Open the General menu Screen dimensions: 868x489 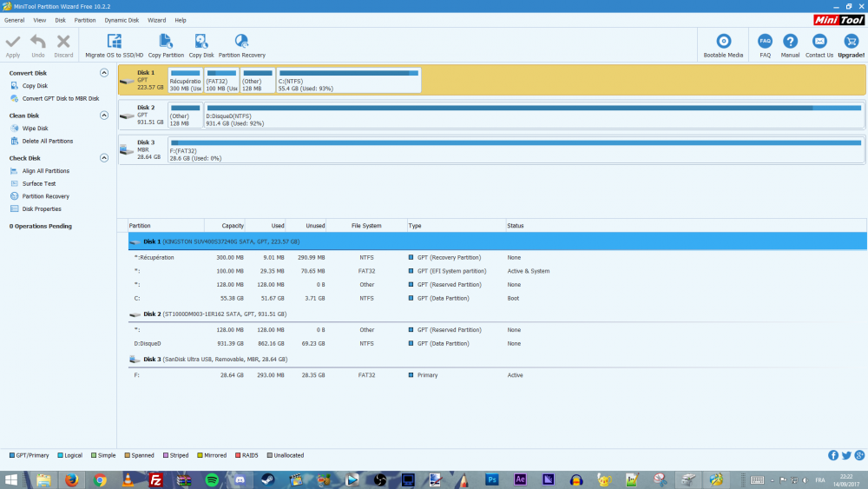click(x=15, y=20)
